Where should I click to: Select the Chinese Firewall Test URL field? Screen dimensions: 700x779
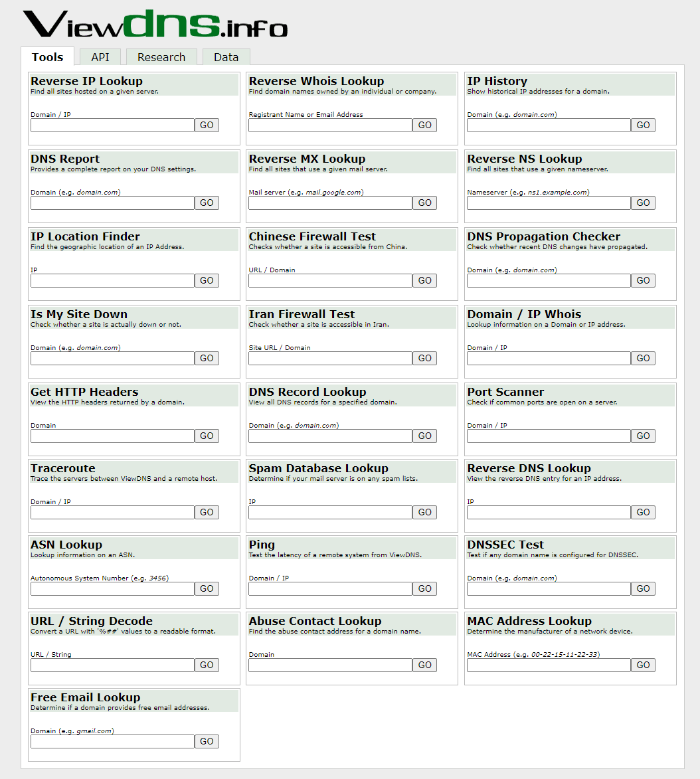330,280
